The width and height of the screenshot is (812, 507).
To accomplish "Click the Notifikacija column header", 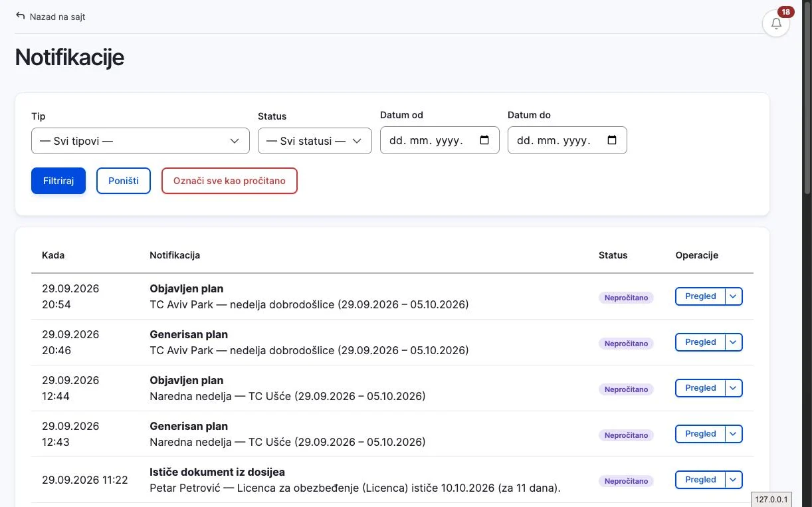I will pos(175,255).
